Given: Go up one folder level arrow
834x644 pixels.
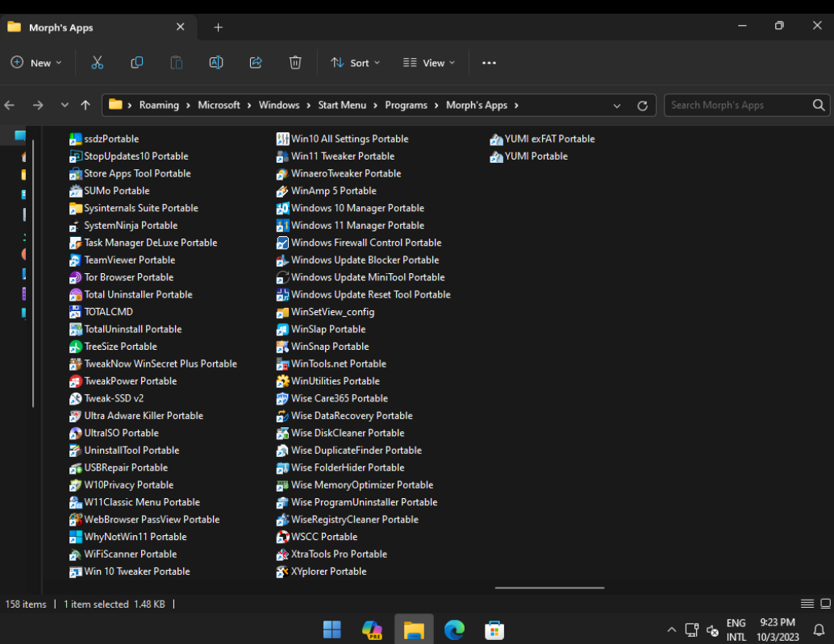Looking at the screenshot, I should coord(85,106).
